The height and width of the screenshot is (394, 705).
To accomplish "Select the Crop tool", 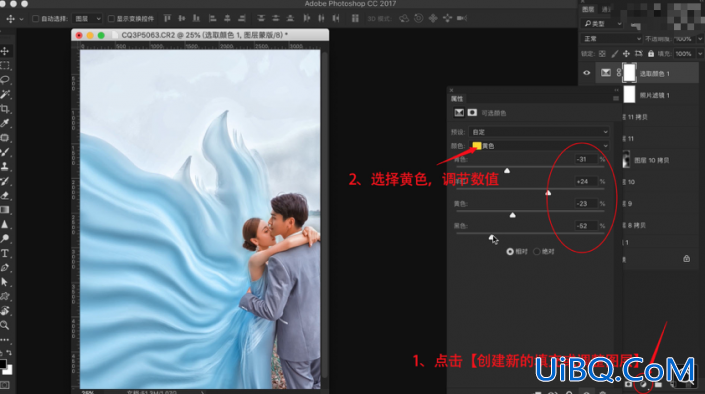I will tap(5, 109).
